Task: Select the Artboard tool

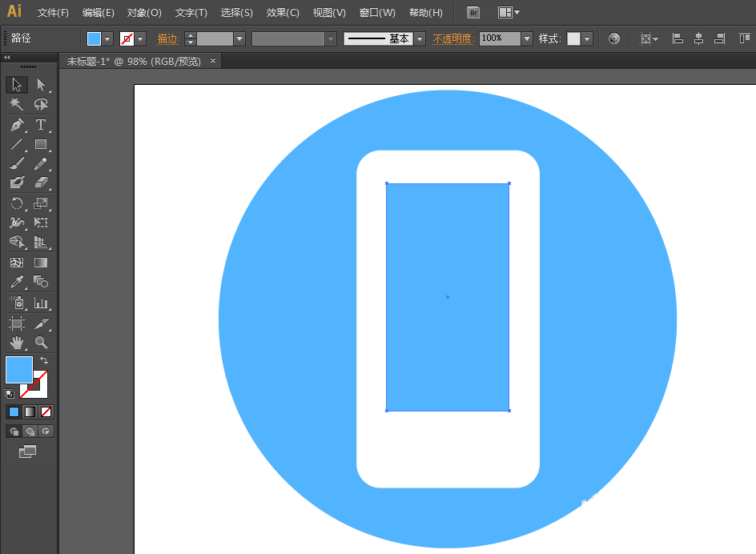Action: 17,323
